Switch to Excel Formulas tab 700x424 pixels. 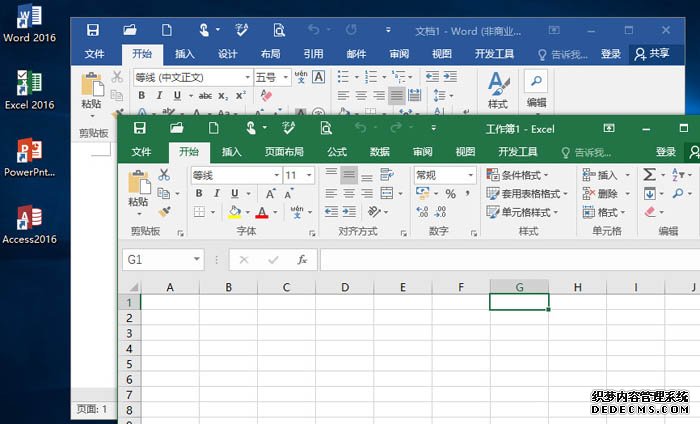point(337,152)
